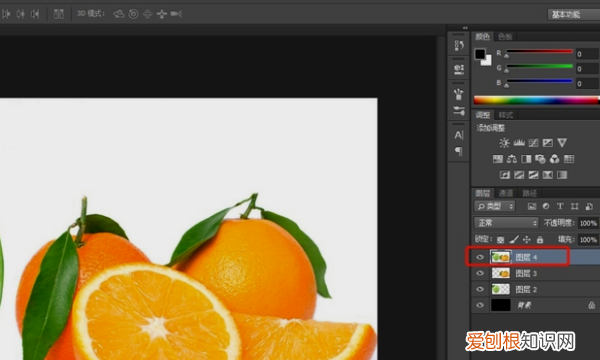Open the blend mode 正常 dropdown
Viewport: 600px width, 360px height.
click(506, 223)
